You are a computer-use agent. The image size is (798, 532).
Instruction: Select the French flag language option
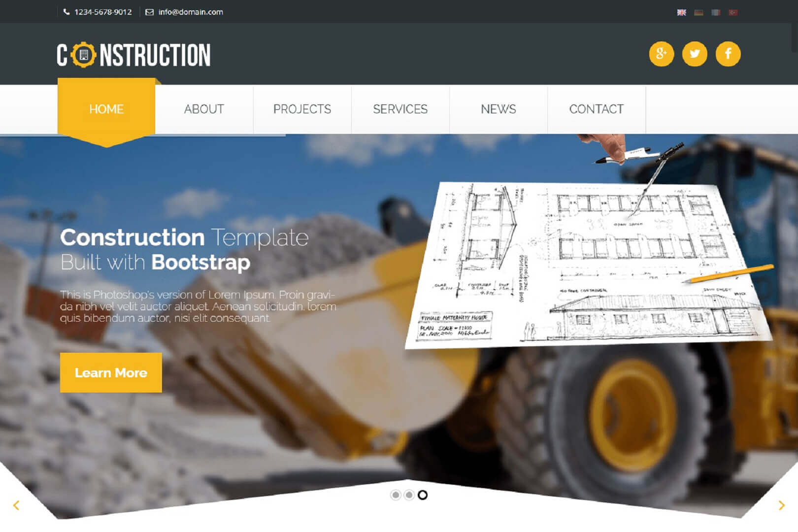coord(716,12)
